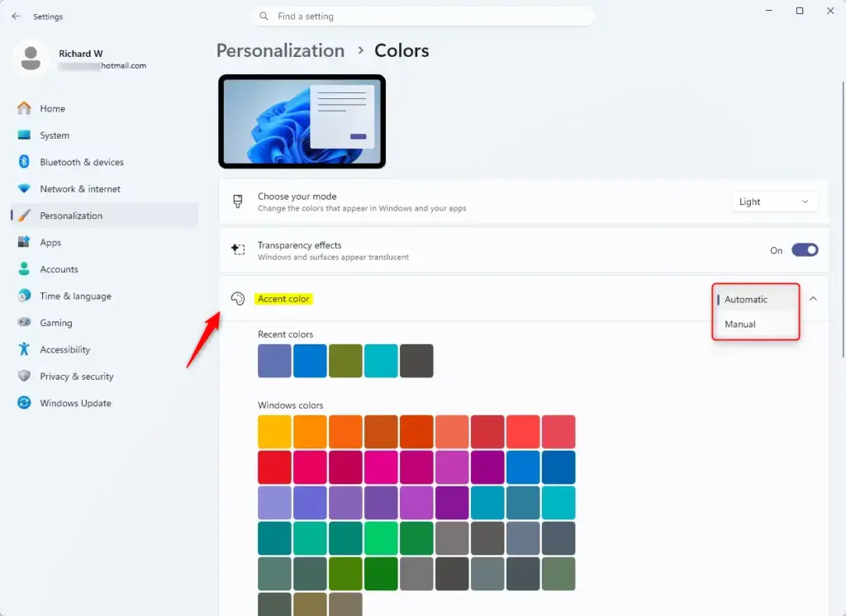Click the Accessibility figure icon
Image resolution: width=846 pixels, height=616 pixels.
coord(24,349)
